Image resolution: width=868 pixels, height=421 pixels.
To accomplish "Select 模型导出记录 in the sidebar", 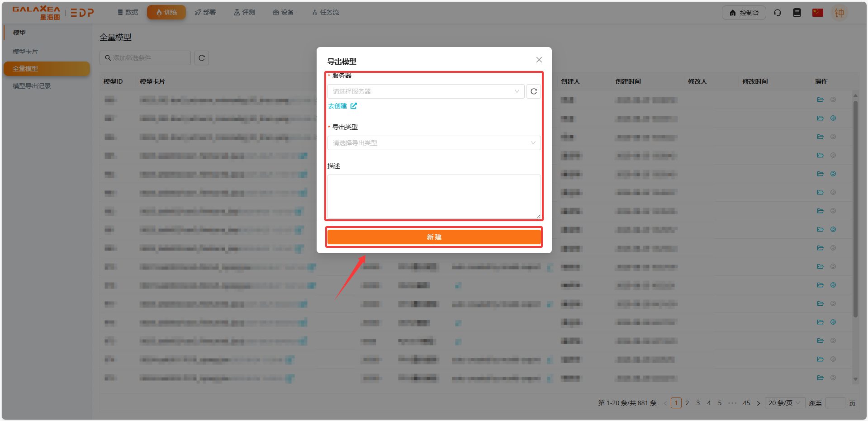I will point(32,86).
